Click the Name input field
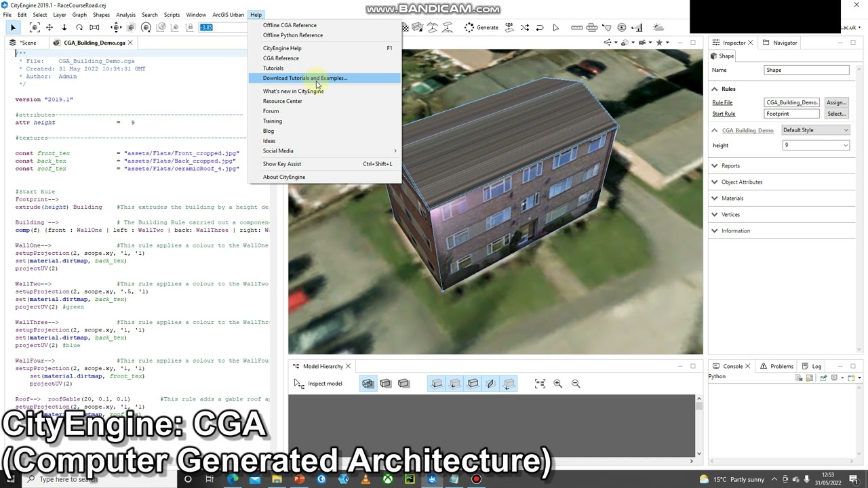This screenshot has height=488, width=868. [806, 70]
